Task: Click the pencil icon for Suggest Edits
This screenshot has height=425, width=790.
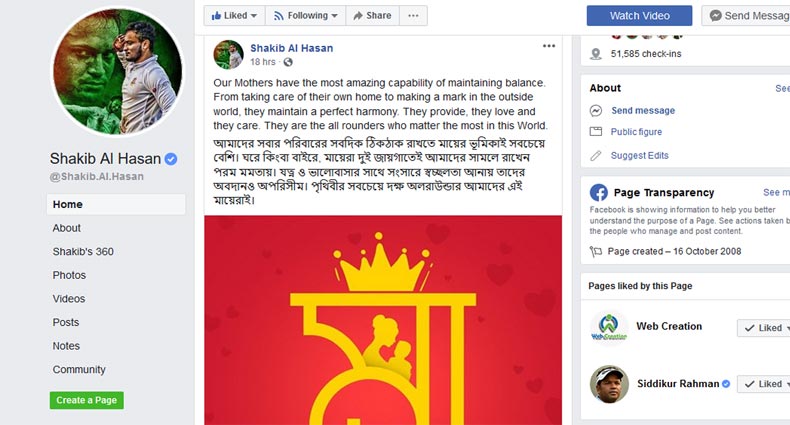Action: pyautogui.click(x=596, y=156)
